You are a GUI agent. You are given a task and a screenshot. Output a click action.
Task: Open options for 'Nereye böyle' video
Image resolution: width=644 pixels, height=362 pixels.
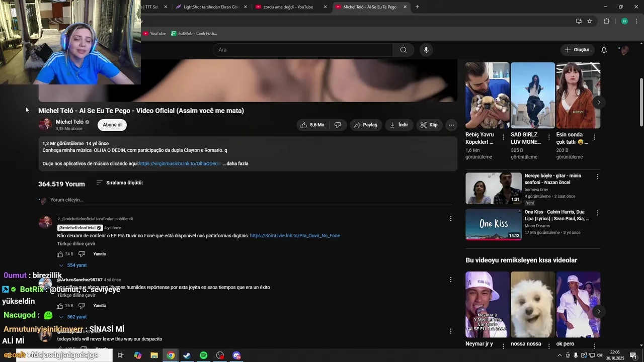pyautogui.click(x=598, y=177)
